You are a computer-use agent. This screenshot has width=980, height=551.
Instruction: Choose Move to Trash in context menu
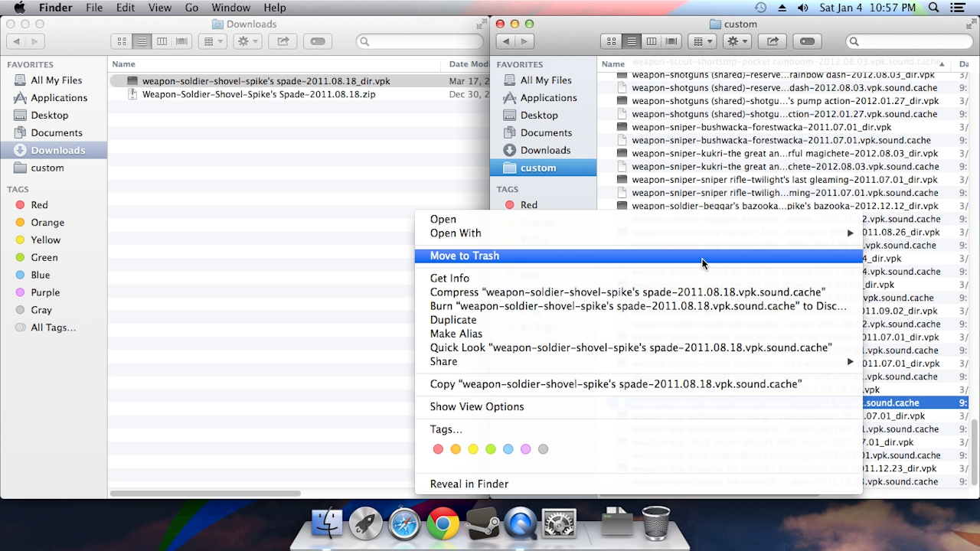pyautogui.click(x=639, y=256)
